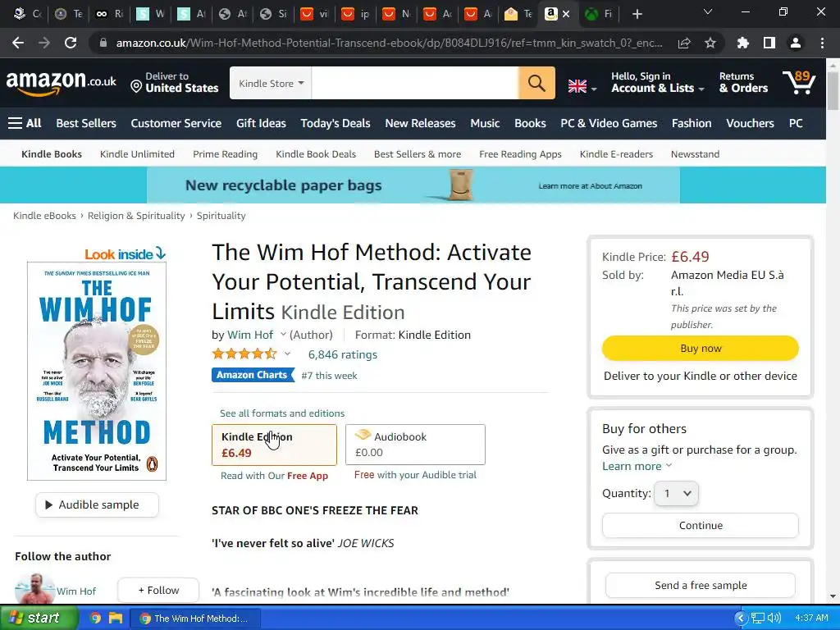Click the share page icon in address bar

(684, 43)
